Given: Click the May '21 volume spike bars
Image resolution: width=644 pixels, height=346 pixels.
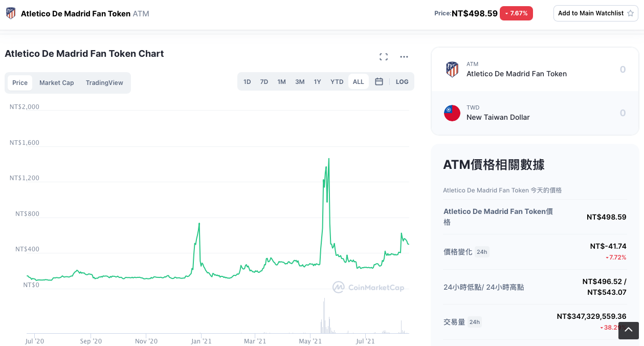Looking at the screenshot, I should coord(324,316).
